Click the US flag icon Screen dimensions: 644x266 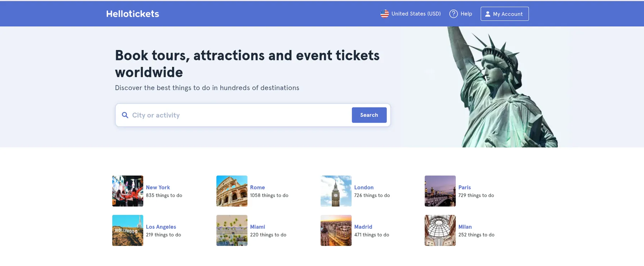pyautogui.click(x=384, y=14)
